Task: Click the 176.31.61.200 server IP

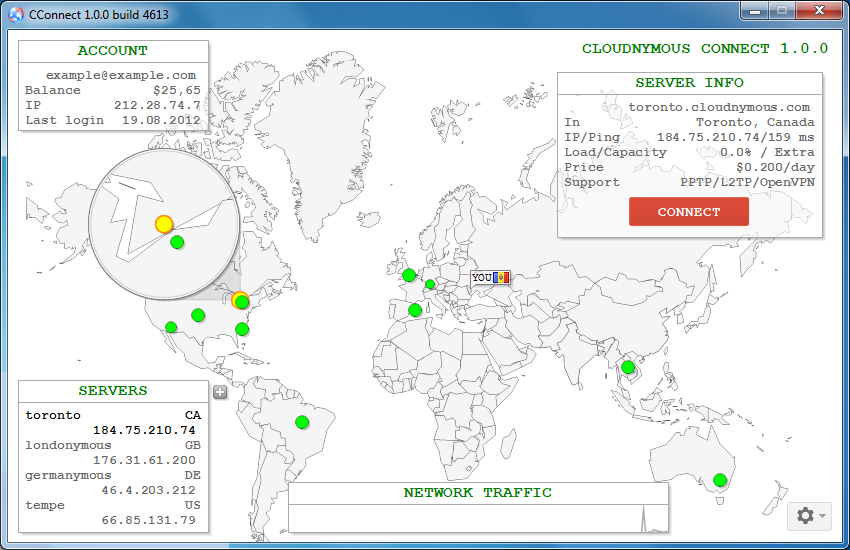Action: 144,461
